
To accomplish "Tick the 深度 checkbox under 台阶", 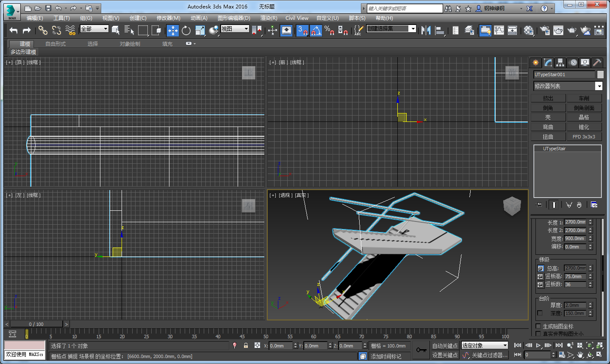I will tap(540, 313).
